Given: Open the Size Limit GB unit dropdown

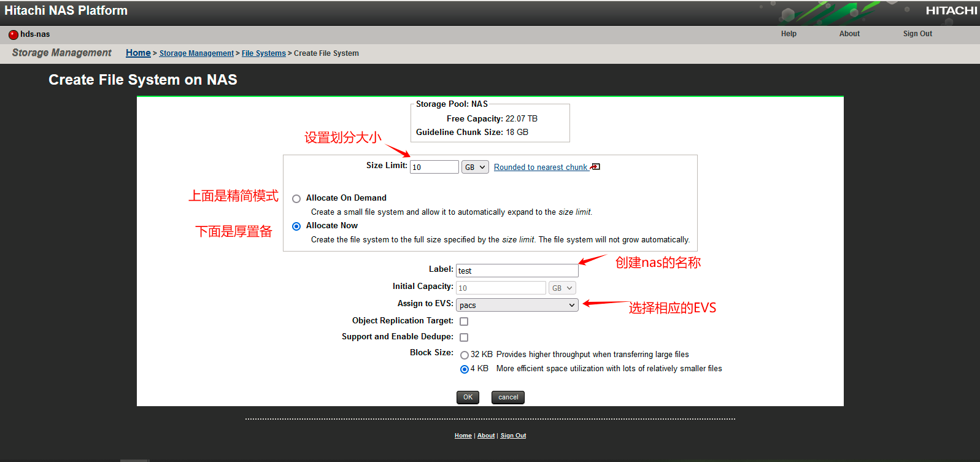Looking at the screenshot, I should [x=475, y=167].
